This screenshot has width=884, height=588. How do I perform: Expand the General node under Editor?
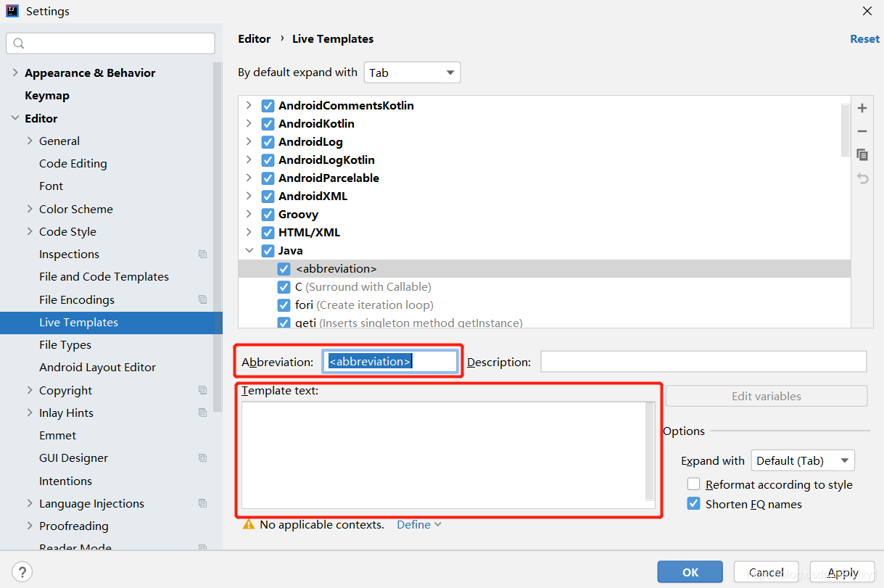pyautogui.click(x=30, y=141)
